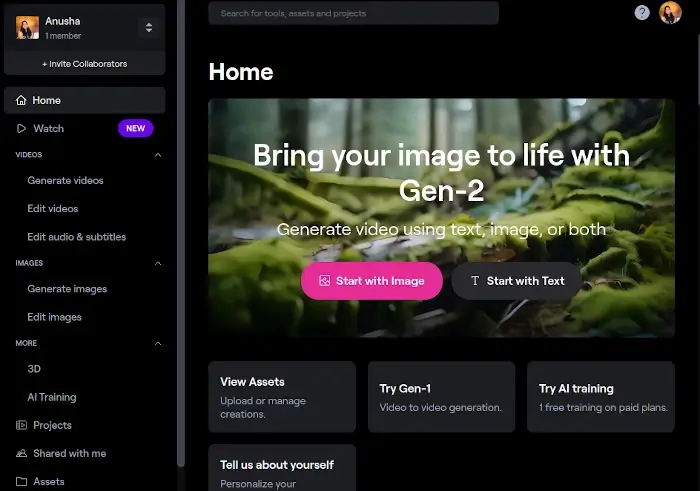Click 'Generate video using text, image, or both' subtitle
This screenshot has width=700, height=491.
(441, 229)
